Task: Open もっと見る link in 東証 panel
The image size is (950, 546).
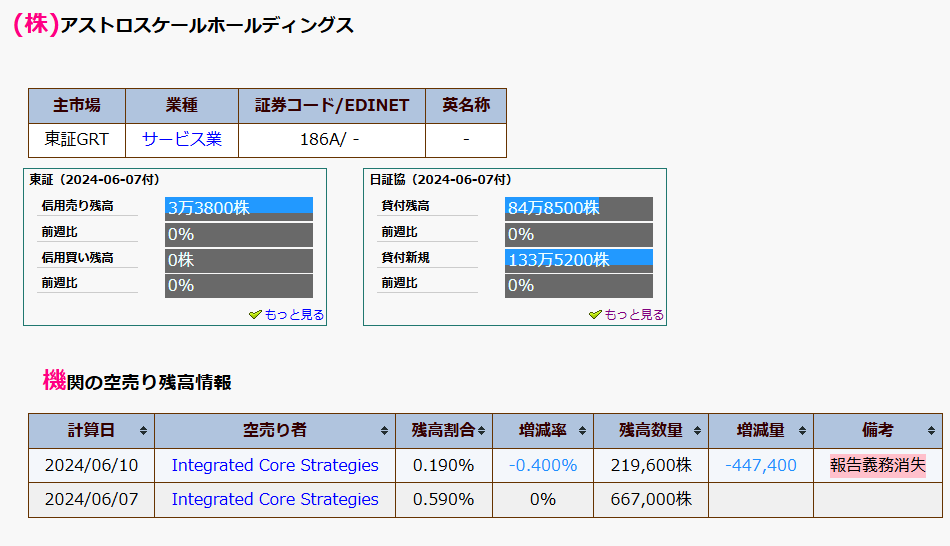Action: (294, 315)
